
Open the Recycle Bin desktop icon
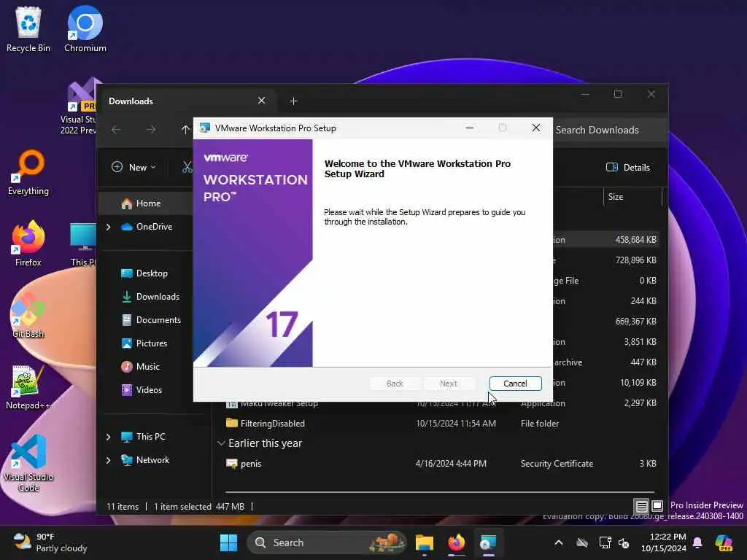[28, 28]
